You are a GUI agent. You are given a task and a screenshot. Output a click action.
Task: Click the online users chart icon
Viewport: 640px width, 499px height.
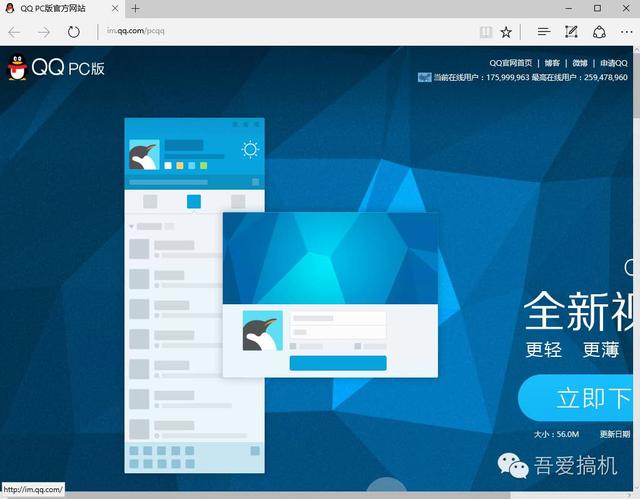click(x=424, y=77)
